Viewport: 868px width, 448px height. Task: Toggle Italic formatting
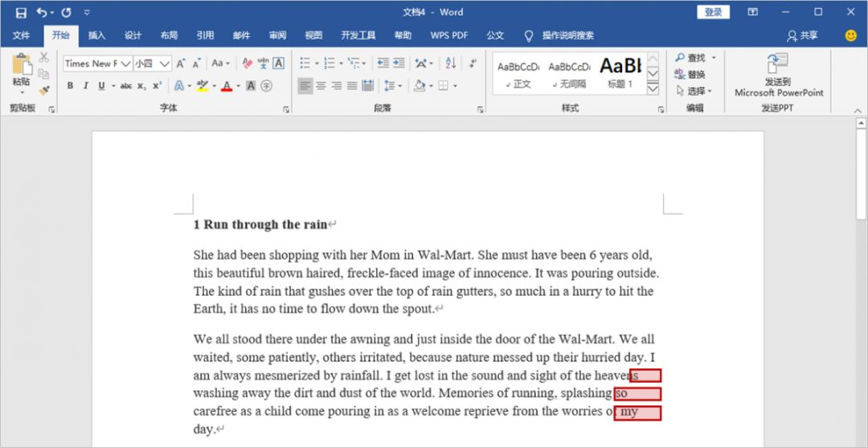85,86
